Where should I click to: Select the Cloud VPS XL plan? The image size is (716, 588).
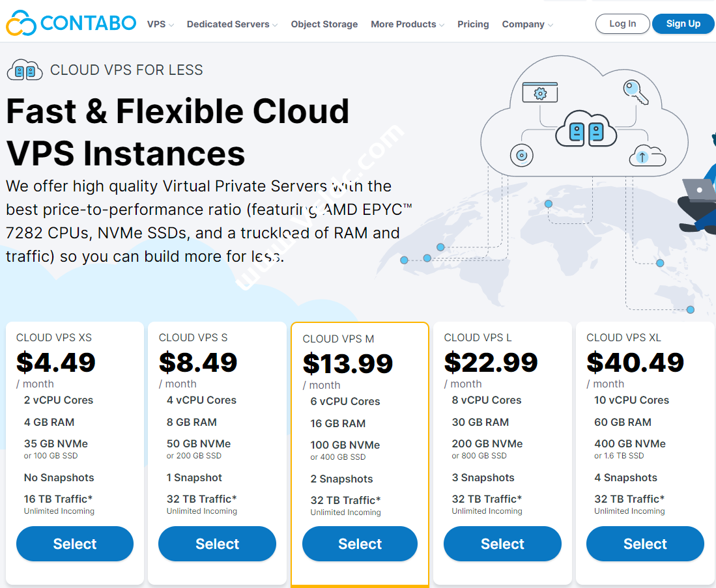click(645, 544)
